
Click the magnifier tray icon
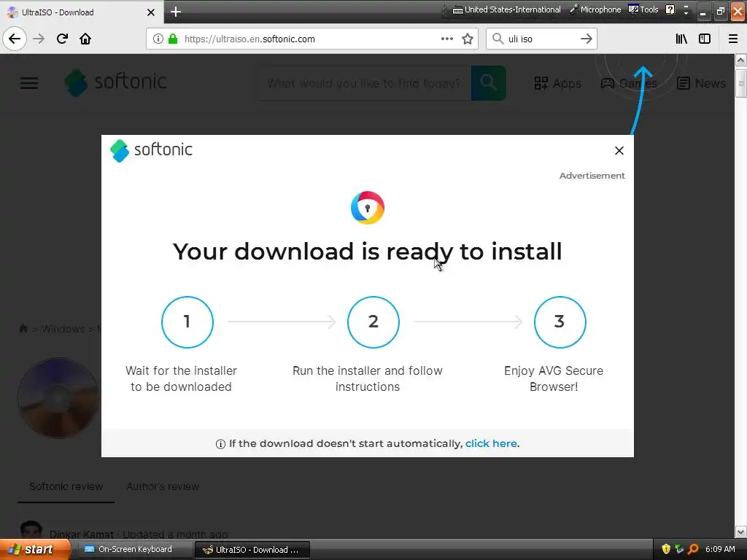[694, 550]
